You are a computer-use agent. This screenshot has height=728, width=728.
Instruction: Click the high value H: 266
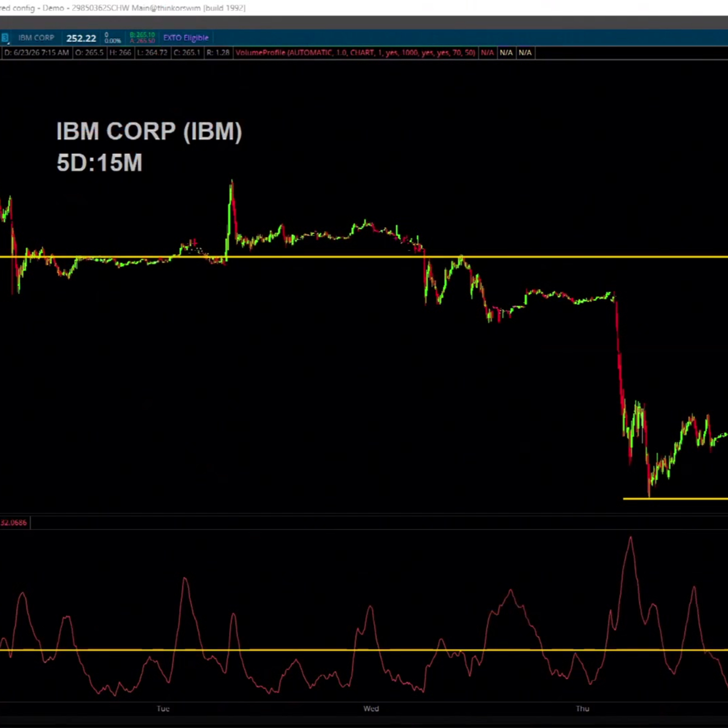(x=120, y=53)
